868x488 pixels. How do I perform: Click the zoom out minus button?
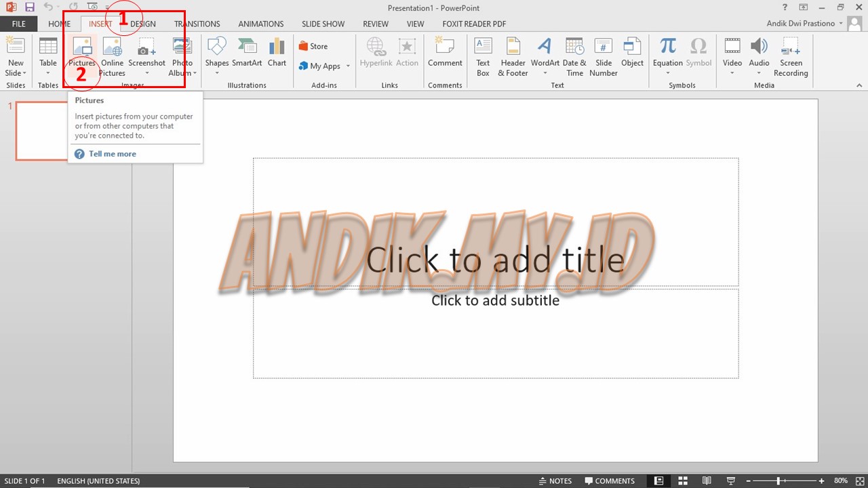[747, 481]
